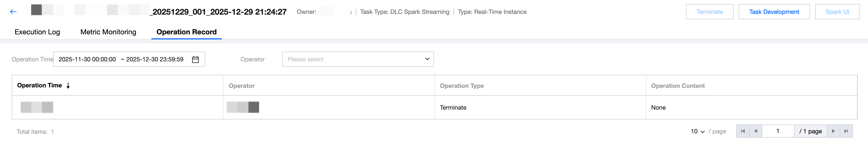Click the Operation Content column header
Viewport: 868px width, 150px height.
click(678, 86)
